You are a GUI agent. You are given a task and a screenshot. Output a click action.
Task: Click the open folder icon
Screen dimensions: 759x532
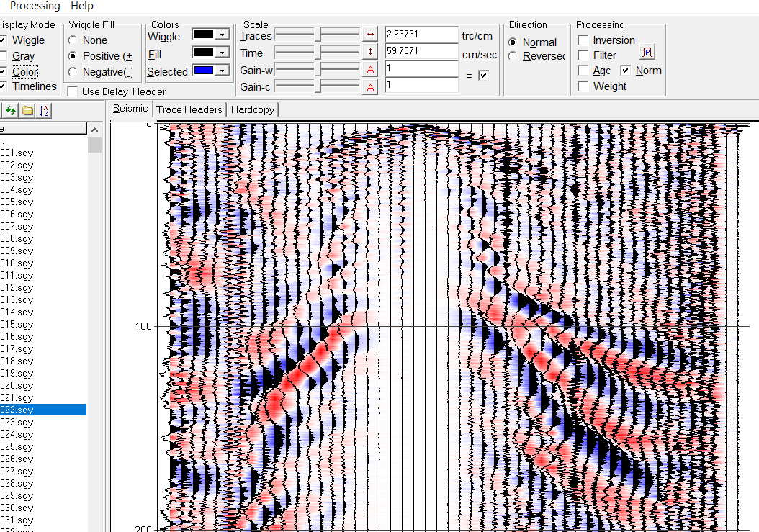pos(27,111)
